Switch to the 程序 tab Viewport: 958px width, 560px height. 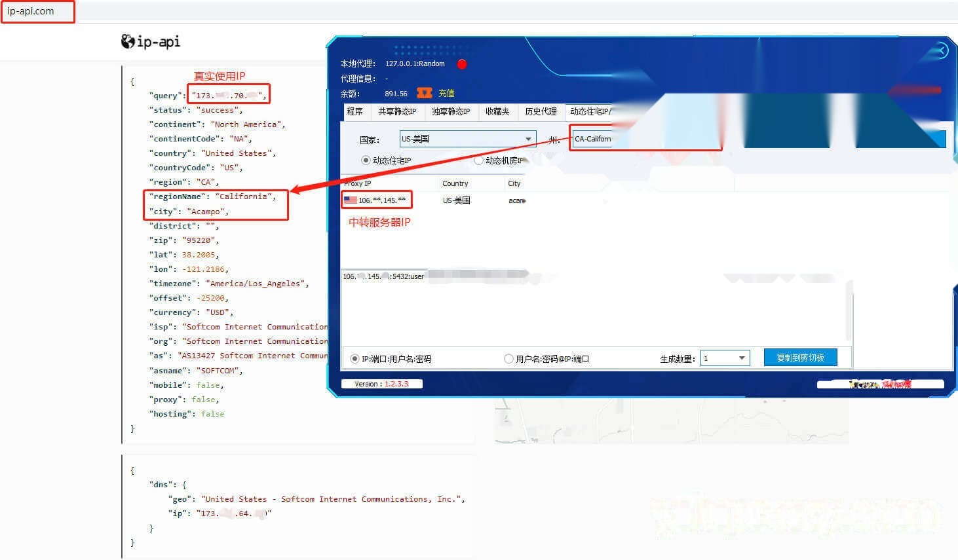click(355, 112)
